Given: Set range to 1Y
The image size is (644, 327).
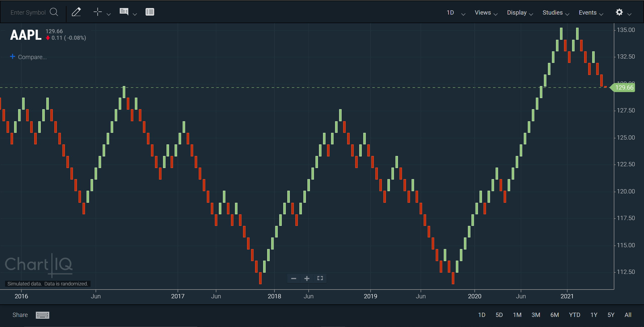Looking at the screenshot, I should pos(594,315).
